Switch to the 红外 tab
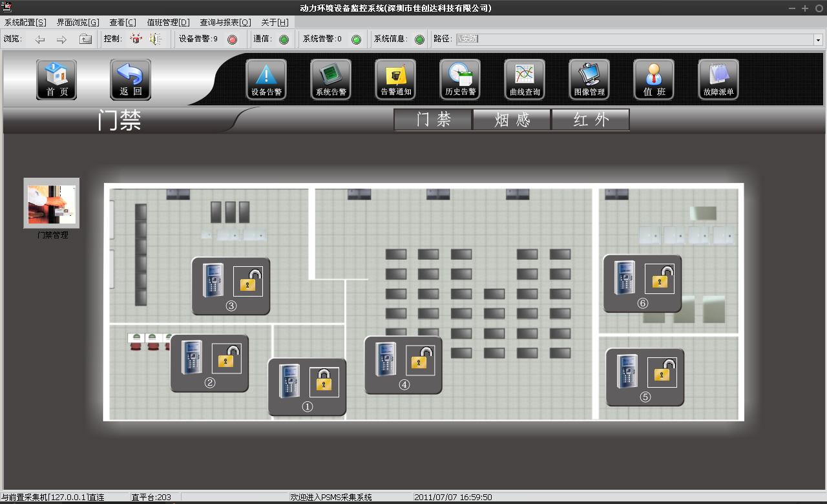This screenshot has height=504, width=827. click(591, 120)
